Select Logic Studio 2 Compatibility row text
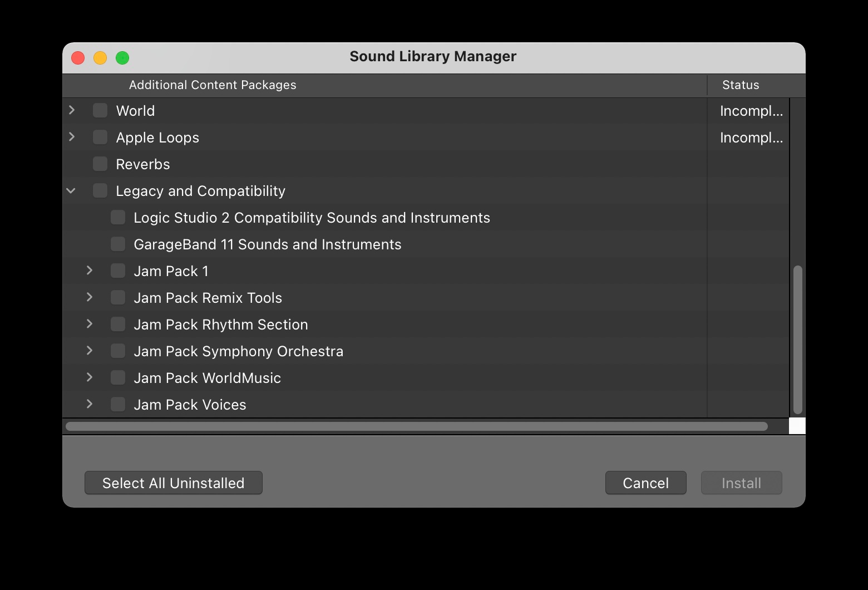Screen dimensions: 868x590 point(312,218)
